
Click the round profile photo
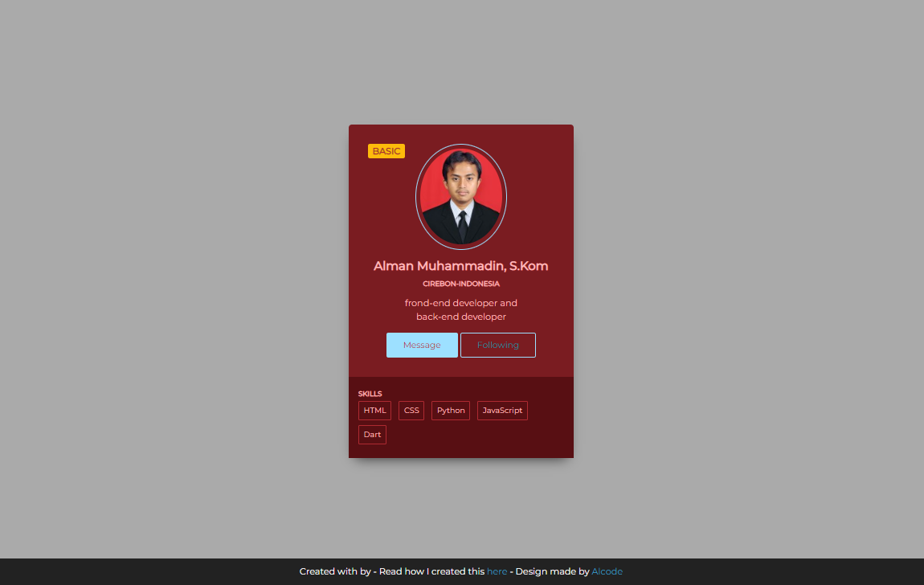point(461,197)
